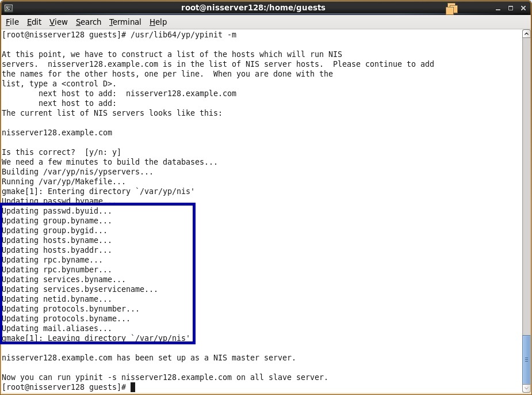Click 'Building /var/yp/nis/ypservers...' line
The image size is (532, 395).
(78, 172)
